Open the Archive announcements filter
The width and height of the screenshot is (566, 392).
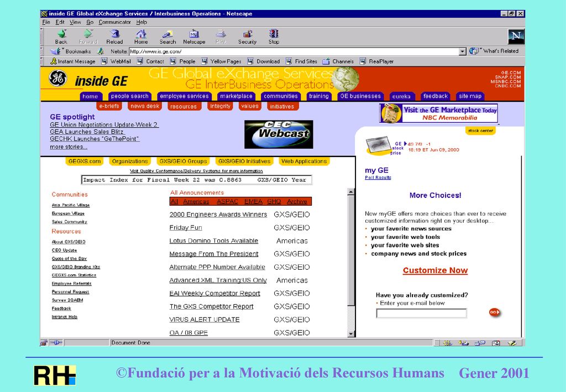coord(297,201)
